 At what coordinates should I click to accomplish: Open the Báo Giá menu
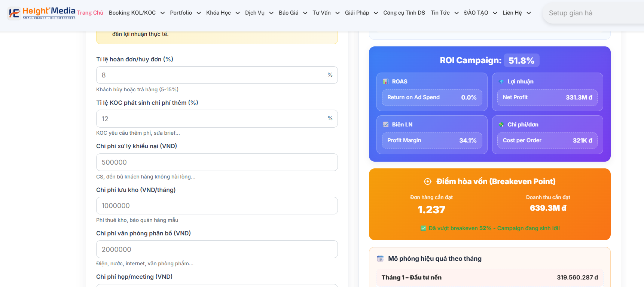pyautogui.click(x=289, y=13)
